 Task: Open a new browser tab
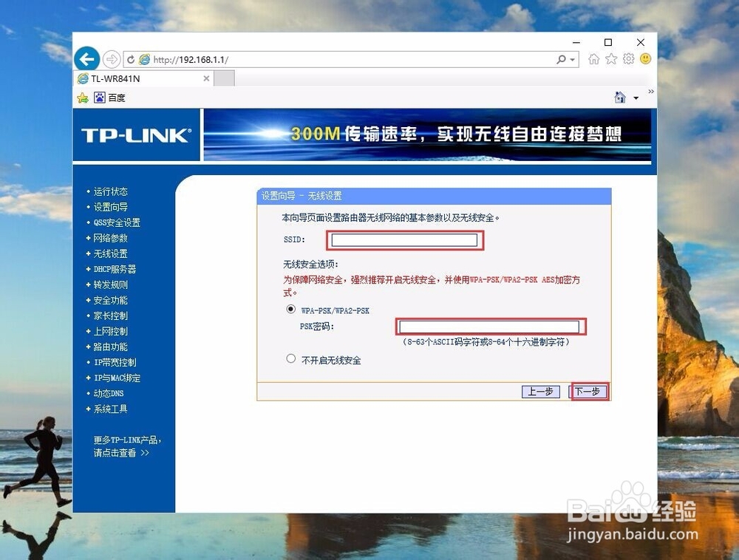225,77
